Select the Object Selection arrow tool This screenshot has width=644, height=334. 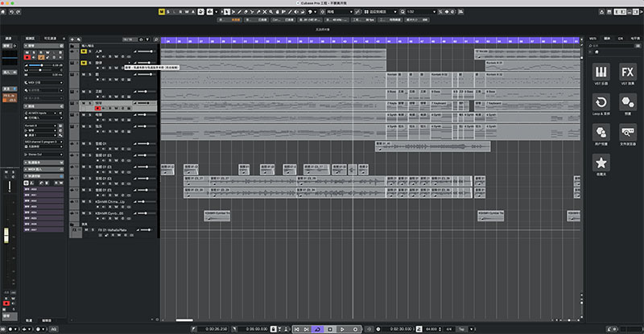[x=227, y=12]
